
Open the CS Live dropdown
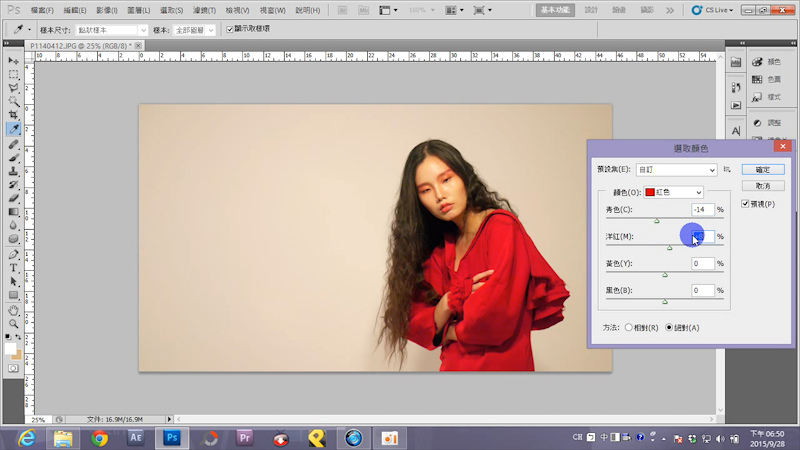pyautogui.click(x=713, y=10)
